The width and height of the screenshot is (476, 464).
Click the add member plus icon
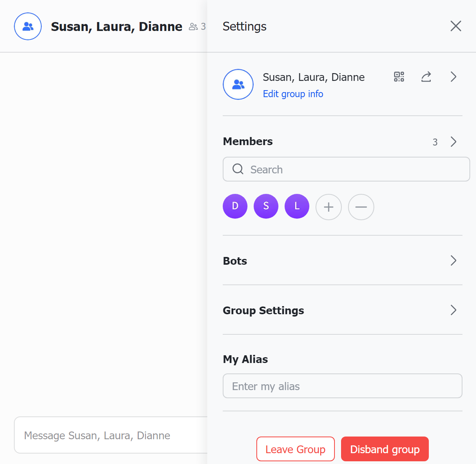[x=329, y=207]
